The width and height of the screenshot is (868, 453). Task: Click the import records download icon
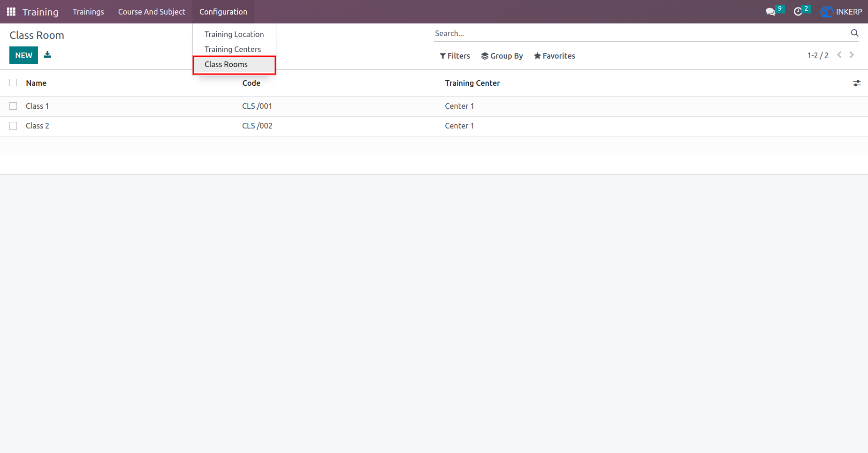tap(47, 55)
